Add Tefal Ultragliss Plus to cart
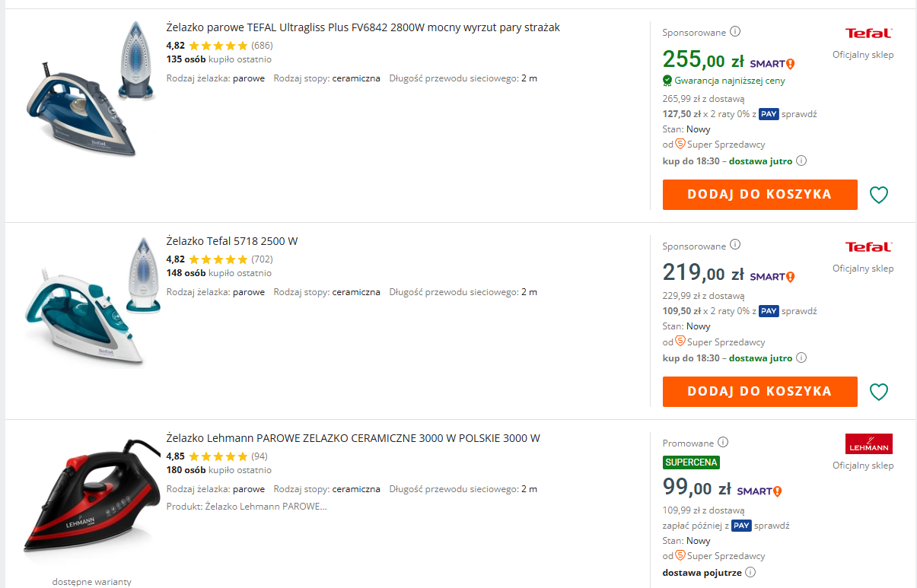This screenshot has width=917, height=588. click(x=759, y=194)
